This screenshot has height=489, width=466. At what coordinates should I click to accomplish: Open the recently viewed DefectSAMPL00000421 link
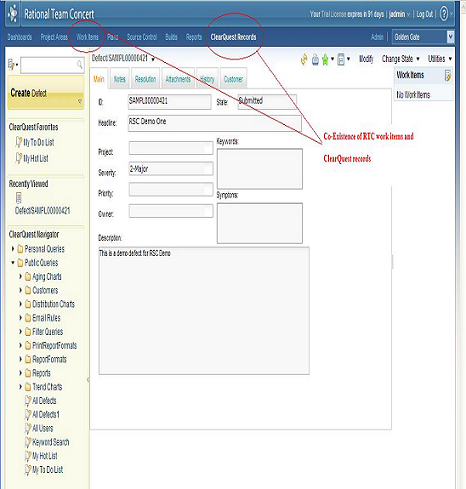43,211
